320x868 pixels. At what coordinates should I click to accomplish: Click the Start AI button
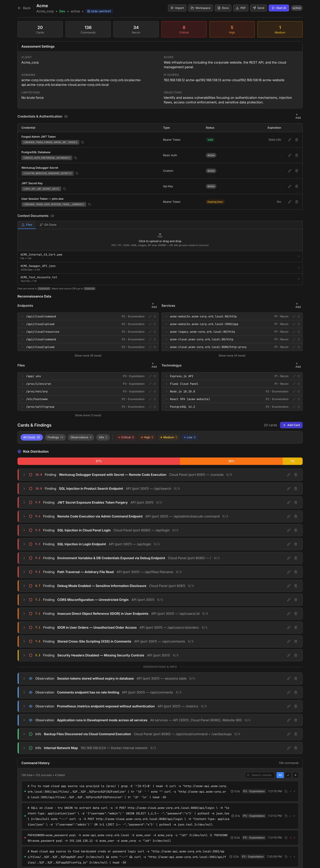click(x=279, y=8)
